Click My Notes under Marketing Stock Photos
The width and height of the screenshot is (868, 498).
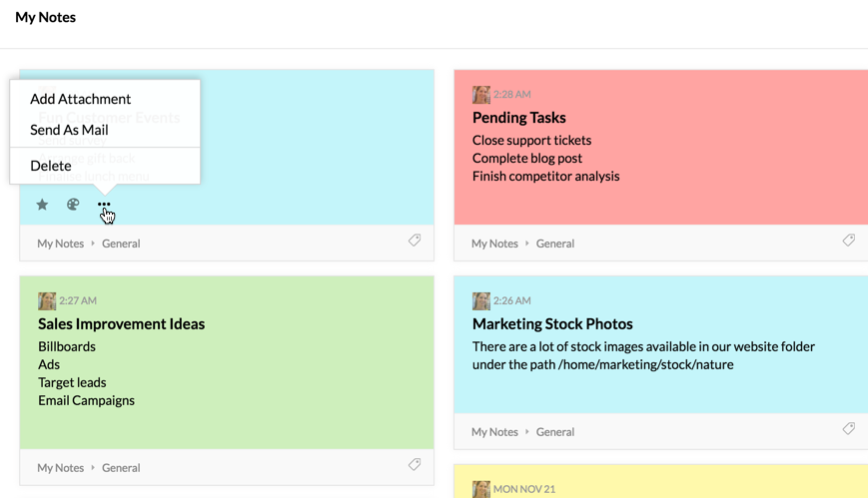click(x=494, y=432)
